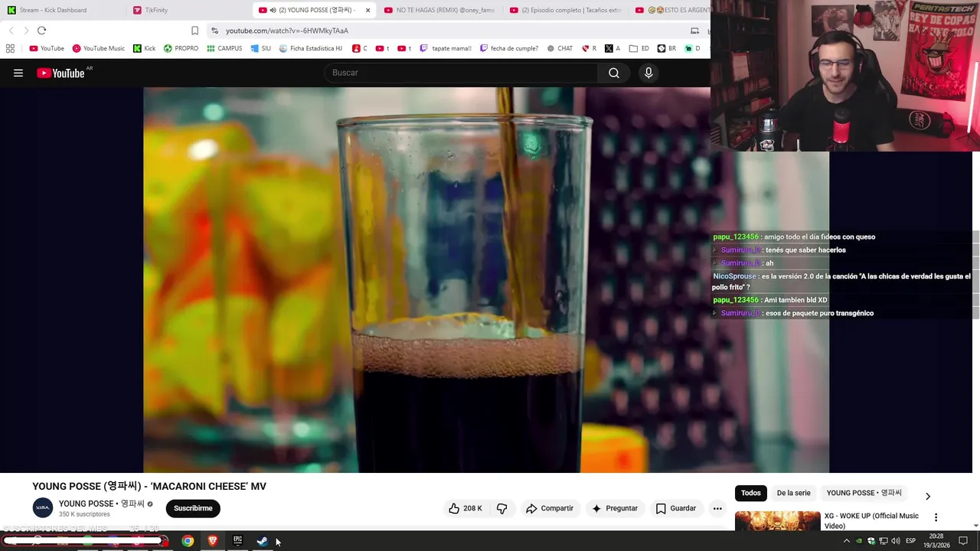
Task: Reload the page with refresh icon
Action: click(41, 31)
